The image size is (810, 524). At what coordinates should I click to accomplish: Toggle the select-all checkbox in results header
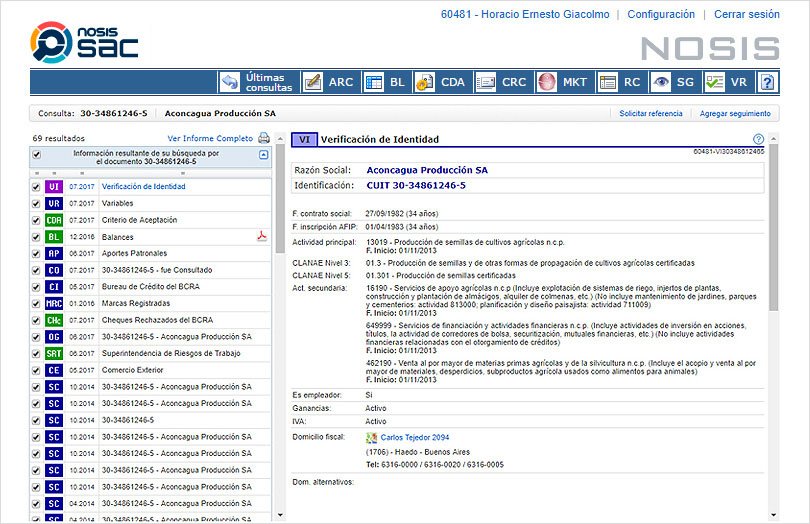36,155
